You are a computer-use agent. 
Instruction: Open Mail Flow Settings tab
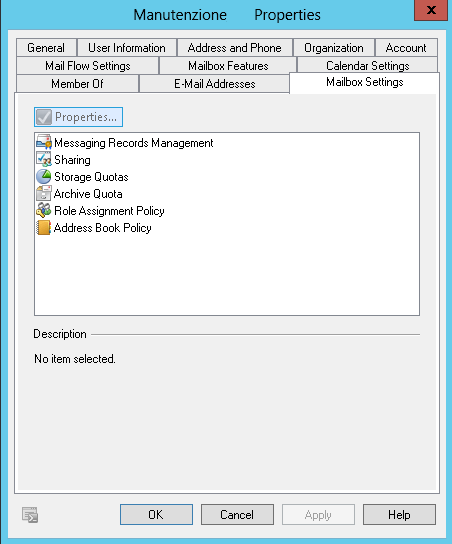pos(88,66)
